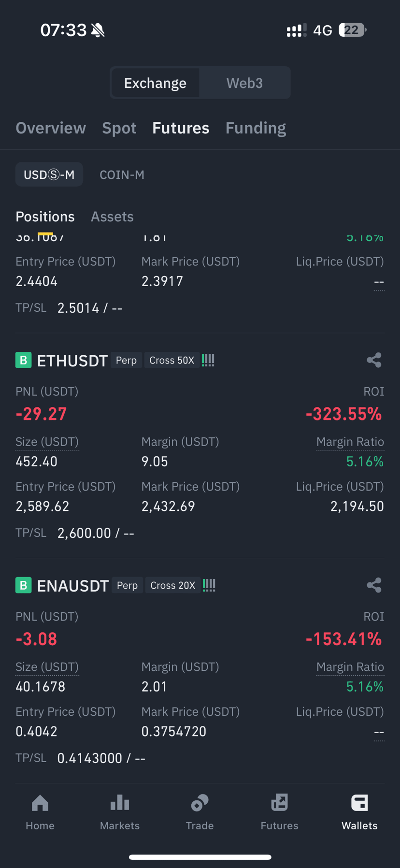Show the Assets list

point(112,217)
